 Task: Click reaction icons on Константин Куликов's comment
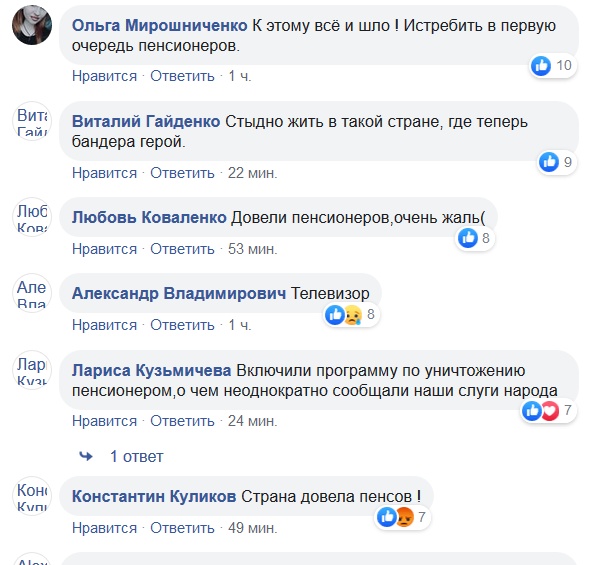(x=396, y=517)
